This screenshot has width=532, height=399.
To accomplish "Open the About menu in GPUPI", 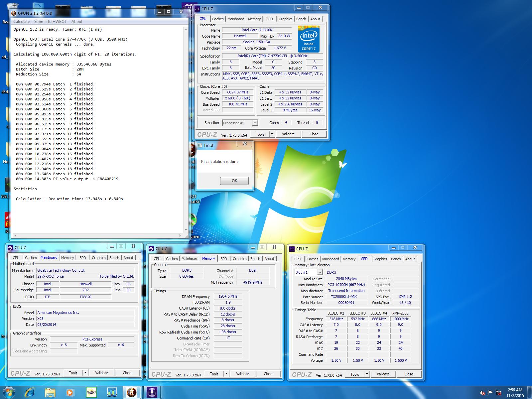I will [77, 22].
